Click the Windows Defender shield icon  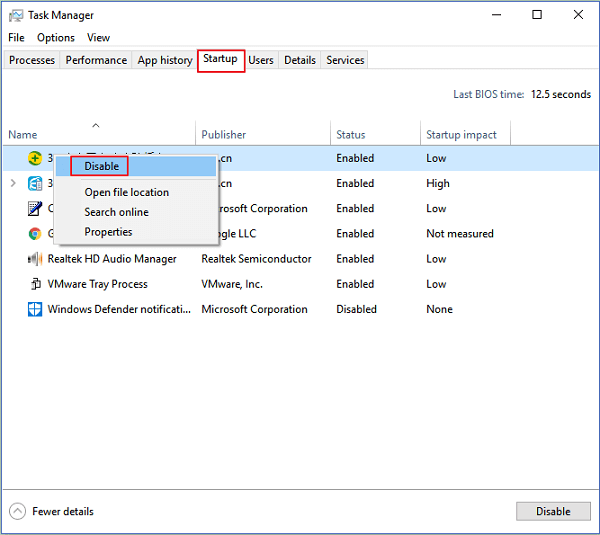(x=35, y=309)
